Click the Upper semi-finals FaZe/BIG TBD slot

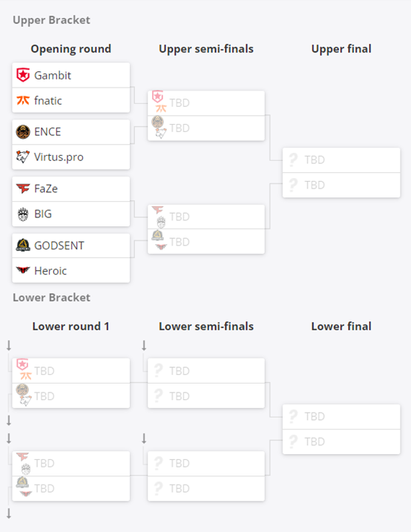point(206,217)
